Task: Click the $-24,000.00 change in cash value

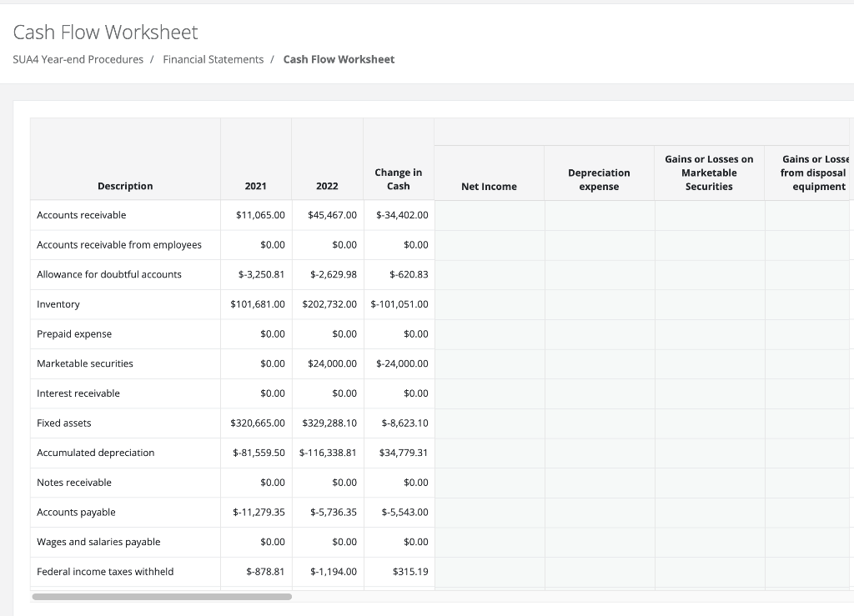Action: (402, 363)
